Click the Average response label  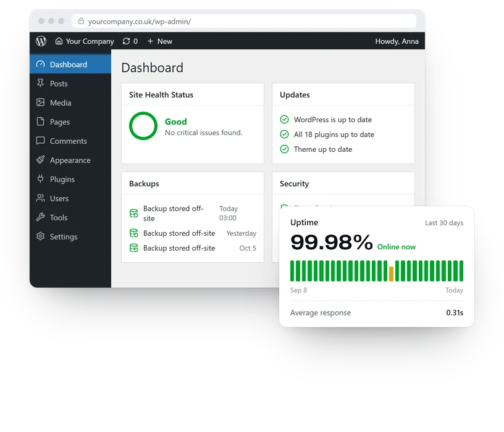pyautogui.click(x=321, y=313)
